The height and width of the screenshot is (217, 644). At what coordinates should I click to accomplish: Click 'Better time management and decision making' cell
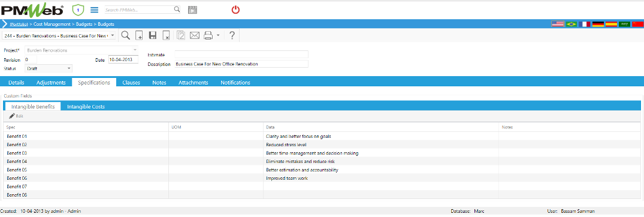coord(381,153)
